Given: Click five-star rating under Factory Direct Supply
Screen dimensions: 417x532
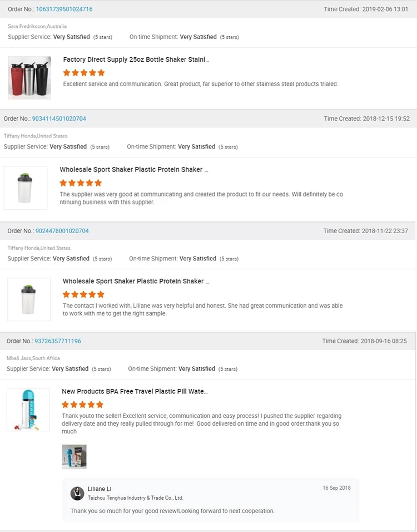Looking at the screenshot, I should (83, 73).
